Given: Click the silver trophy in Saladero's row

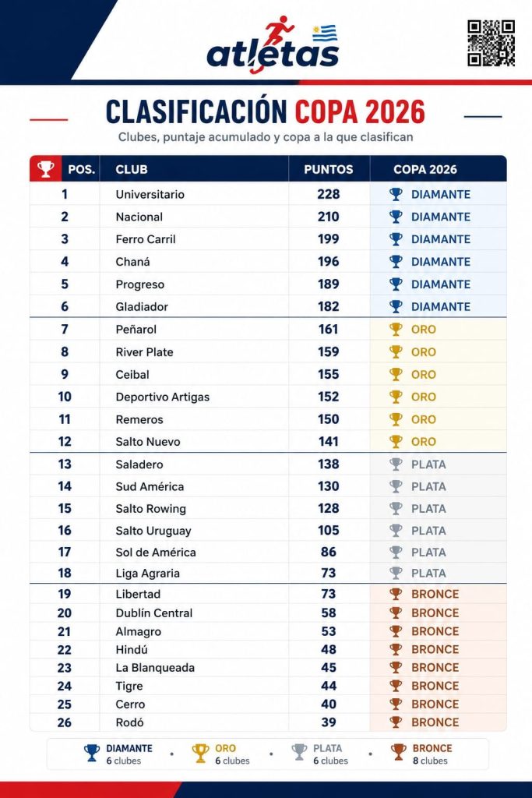Looking at the screenshot, I should 396,464.
